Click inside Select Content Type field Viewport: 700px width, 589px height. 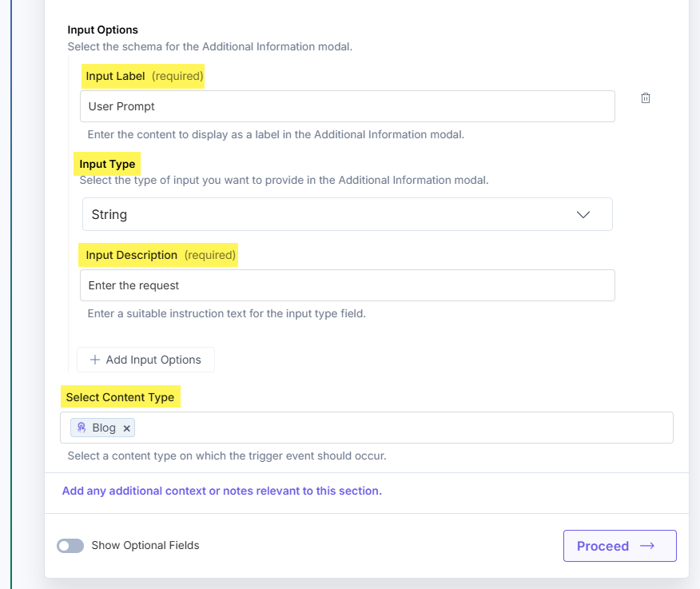(x=367, y=428)
